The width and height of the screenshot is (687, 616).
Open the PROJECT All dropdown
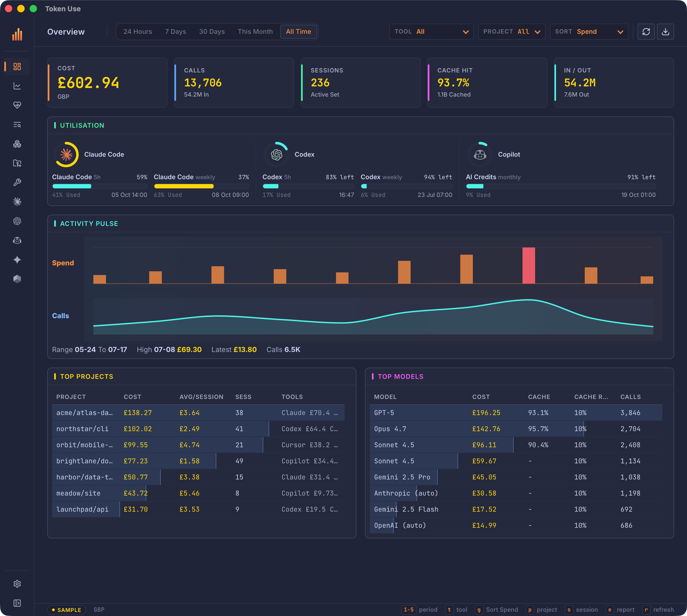click(x=511, y=31)
